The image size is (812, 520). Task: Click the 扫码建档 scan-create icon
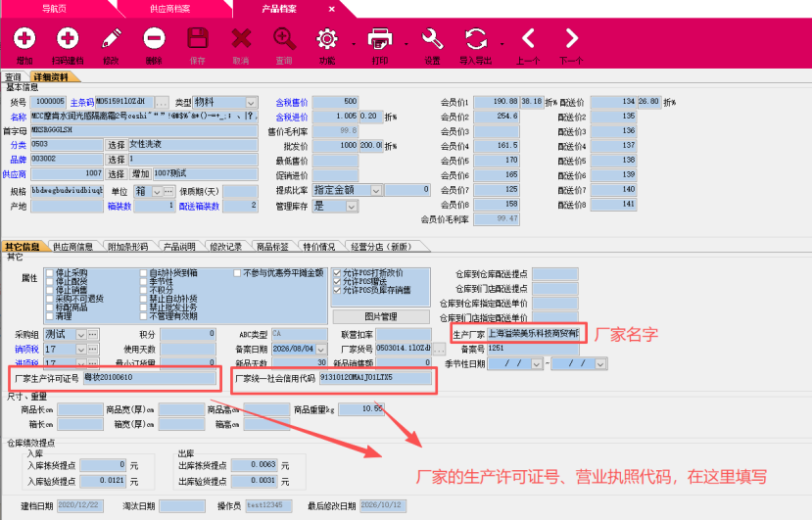[68, 38]
